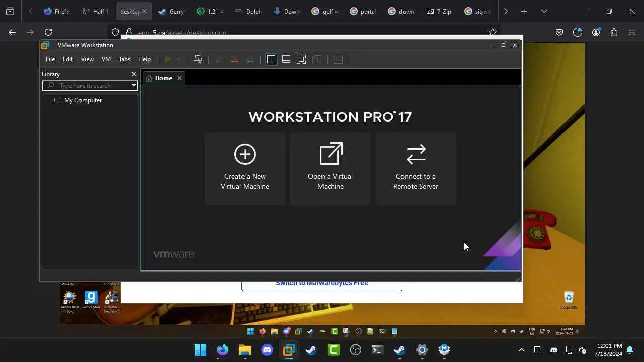
Task: Open the File menu in VMware Workstation
Action: tap(50, 59)
